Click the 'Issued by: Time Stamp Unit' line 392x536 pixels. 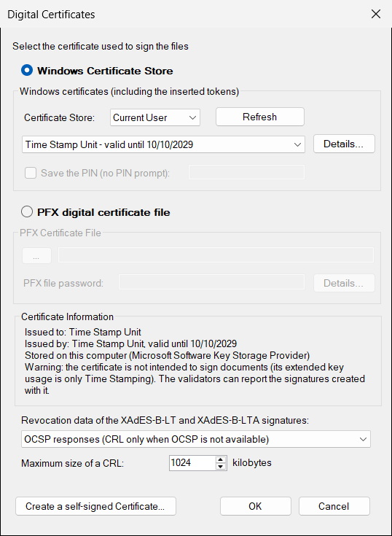pos(130,343)
